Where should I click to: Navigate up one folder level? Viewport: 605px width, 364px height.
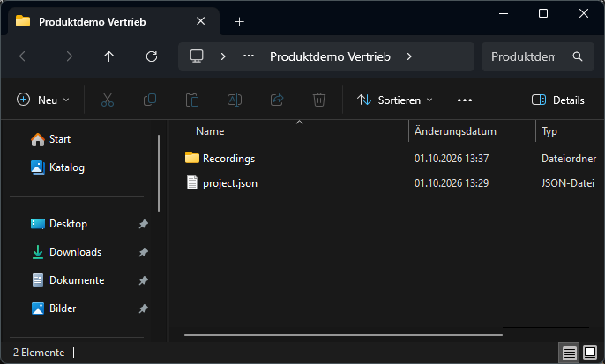(x=108, y=56)
